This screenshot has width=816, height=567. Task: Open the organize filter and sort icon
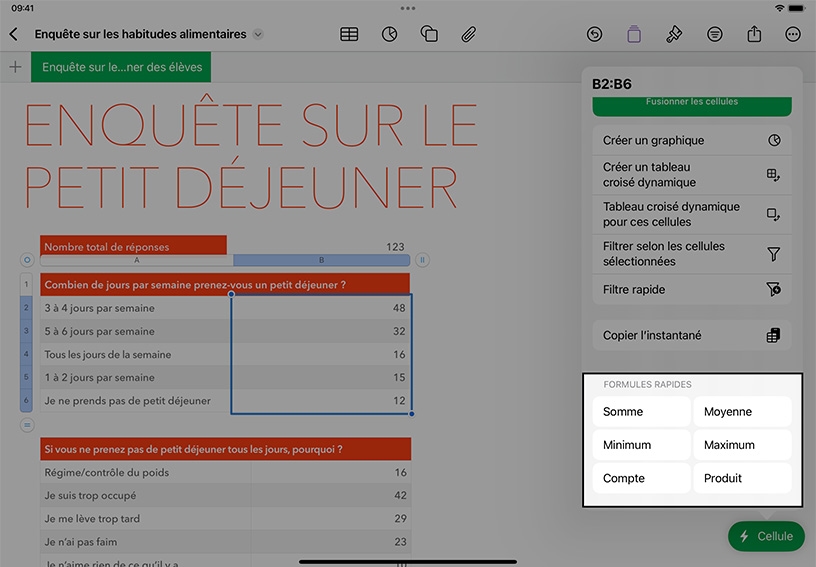click(715, 34)
